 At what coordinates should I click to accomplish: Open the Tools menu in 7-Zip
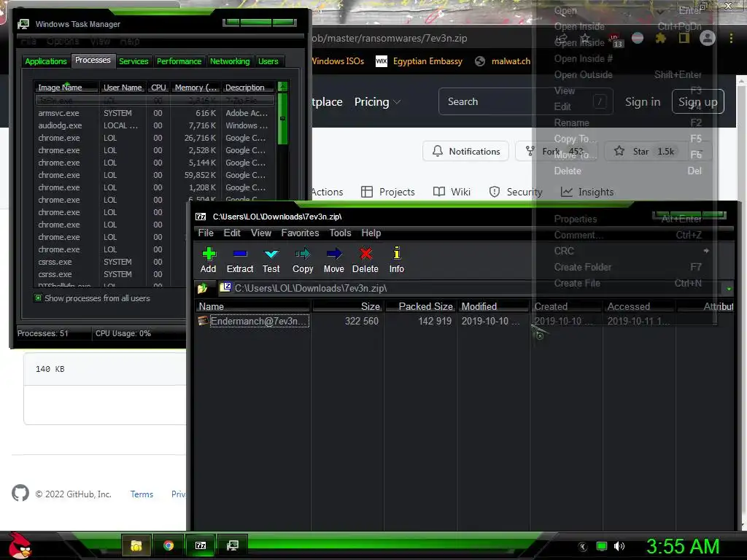point(340,233)
